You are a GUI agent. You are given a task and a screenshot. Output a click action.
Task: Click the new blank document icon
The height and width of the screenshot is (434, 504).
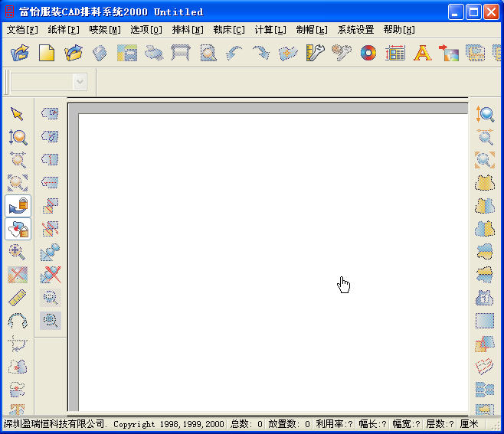point(47,53)
